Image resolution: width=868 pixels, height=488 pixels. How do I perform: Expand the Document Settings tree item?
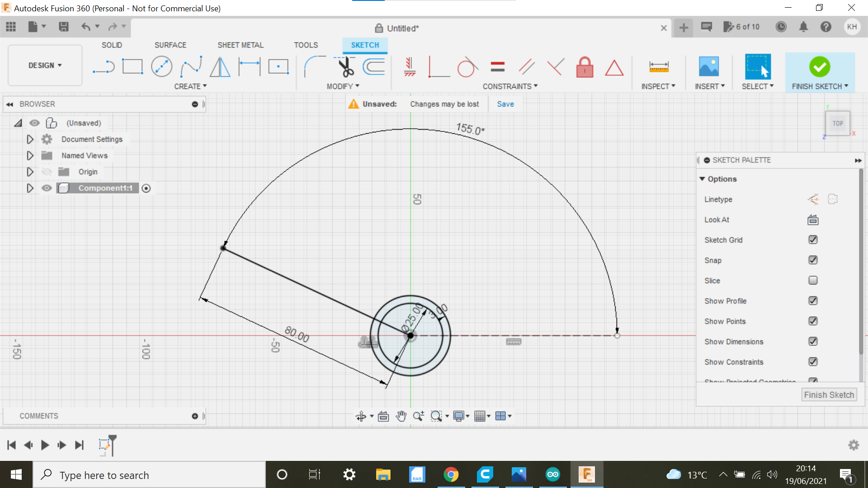pyautogui.click(x=30, y=139)
